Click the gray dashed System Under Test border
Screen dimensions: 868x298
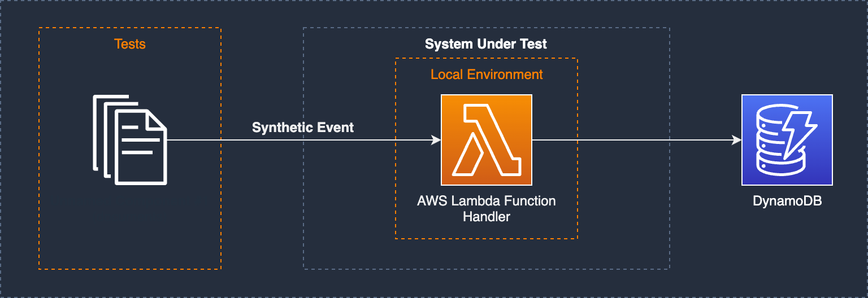303,169
